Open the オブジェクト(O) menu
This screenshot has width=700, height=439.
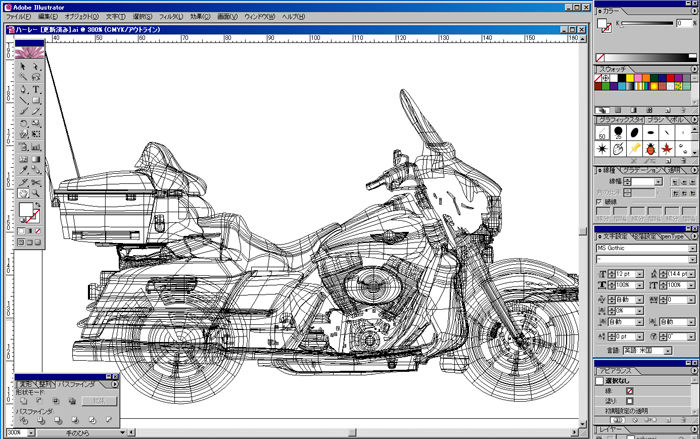82,17
